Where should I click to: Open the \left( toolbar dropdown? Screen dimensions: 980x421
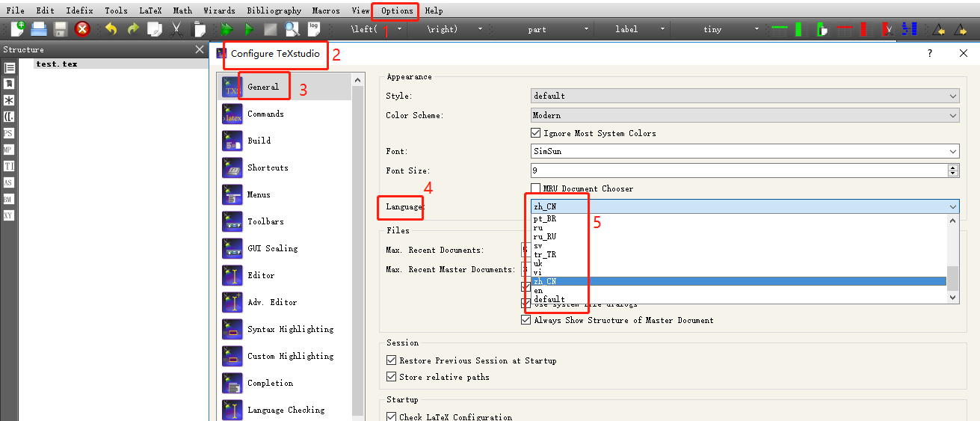400,29
